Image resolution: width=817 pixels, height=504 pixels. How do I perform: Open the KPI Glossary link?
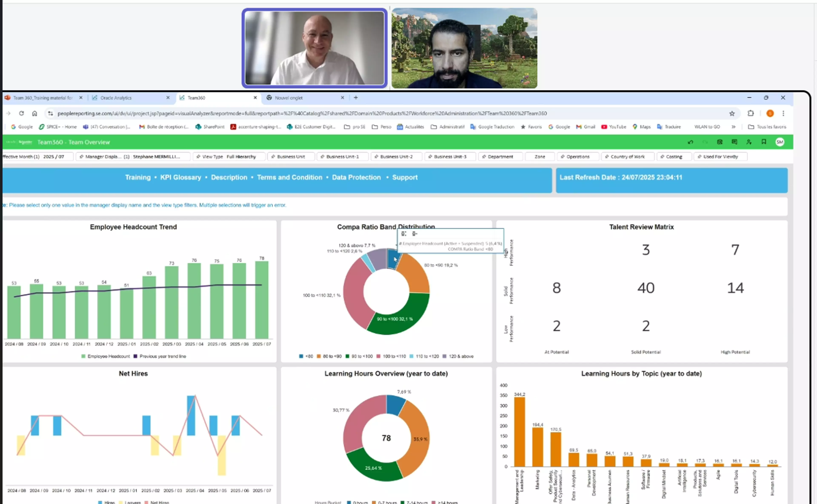pos(180,177)
